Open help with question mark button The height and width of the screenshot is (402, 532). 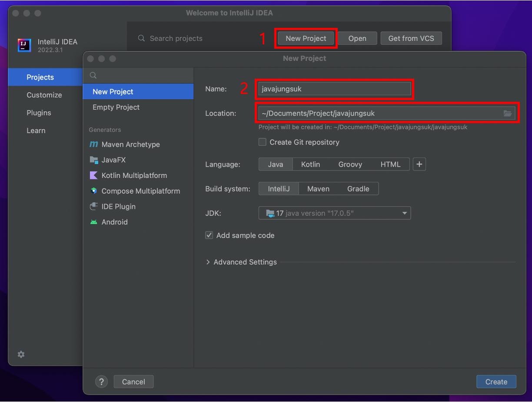101,382
